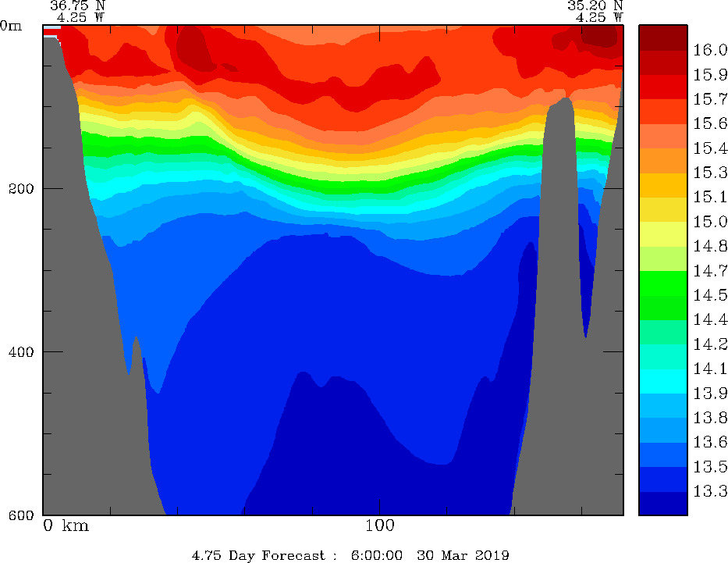The image size is (728, 563).
Task: Select colorbar swatch between 16.0 and 15.9
Action: point(663,62)
